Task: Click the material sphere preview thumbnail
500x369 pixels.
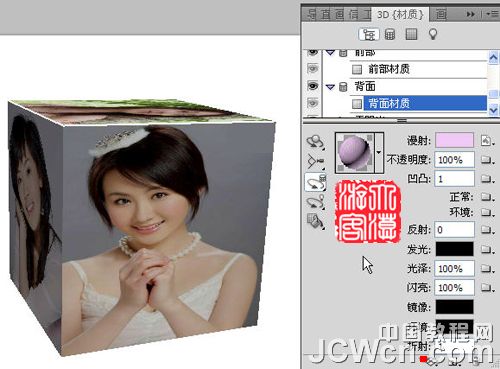Action: tap(355, 153)
